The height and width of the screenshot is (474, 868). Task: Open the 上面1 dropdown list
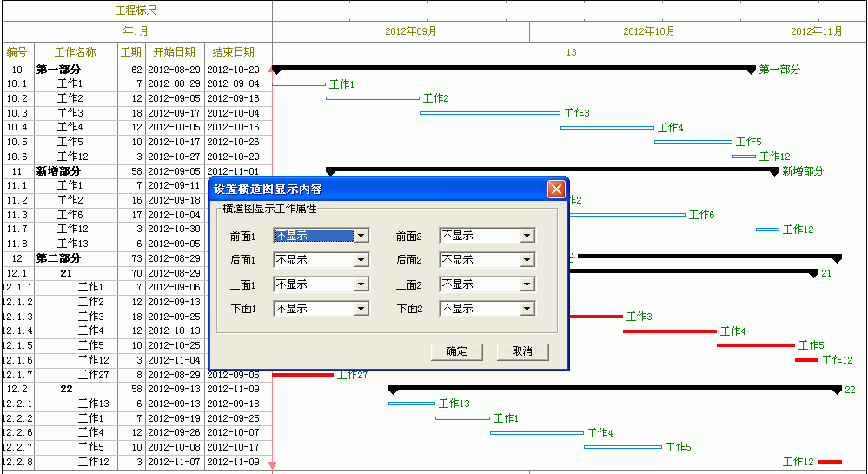361,284
